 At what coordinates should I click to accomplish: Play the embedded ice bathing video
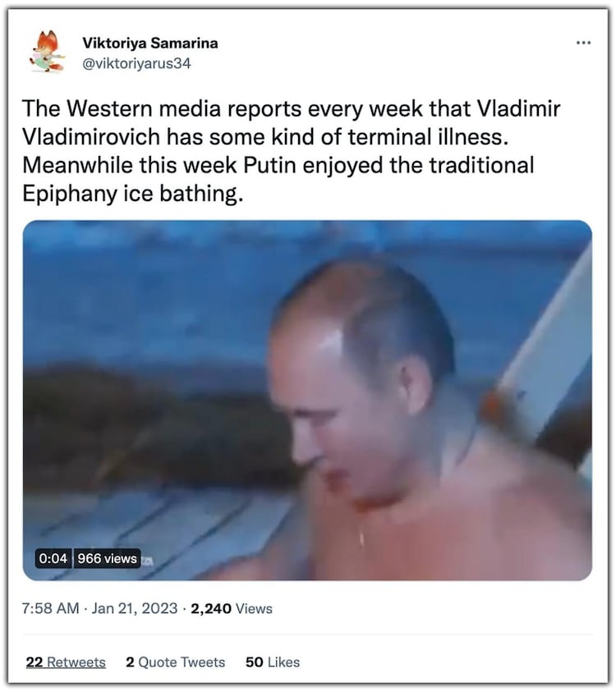pos(307,400)
